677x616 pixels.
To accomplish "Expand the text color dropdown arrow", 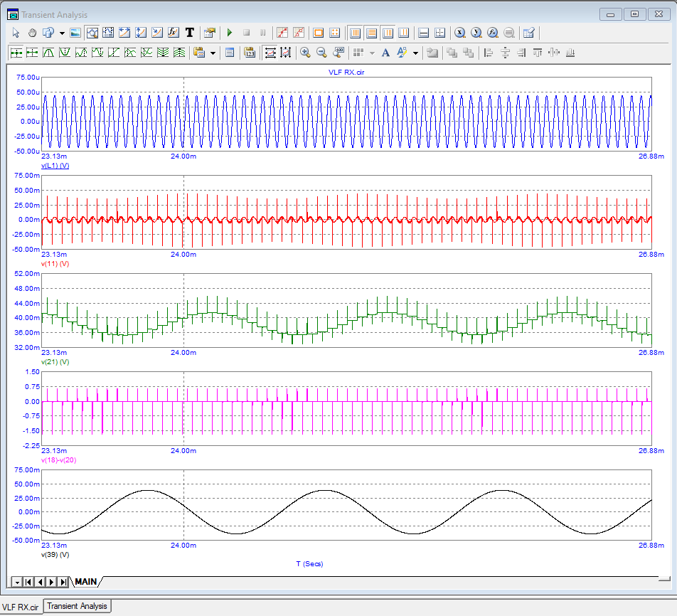I will pyautogui.click(x=416, y=53).
